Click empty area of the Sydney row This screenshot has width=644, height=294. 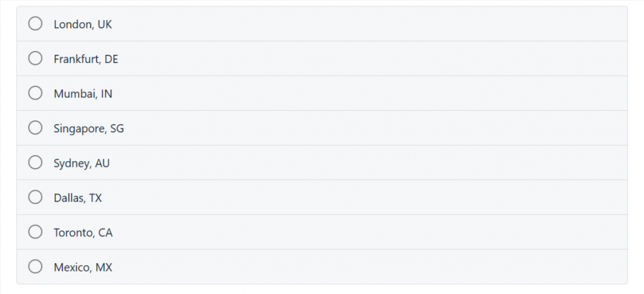point(370,162)
